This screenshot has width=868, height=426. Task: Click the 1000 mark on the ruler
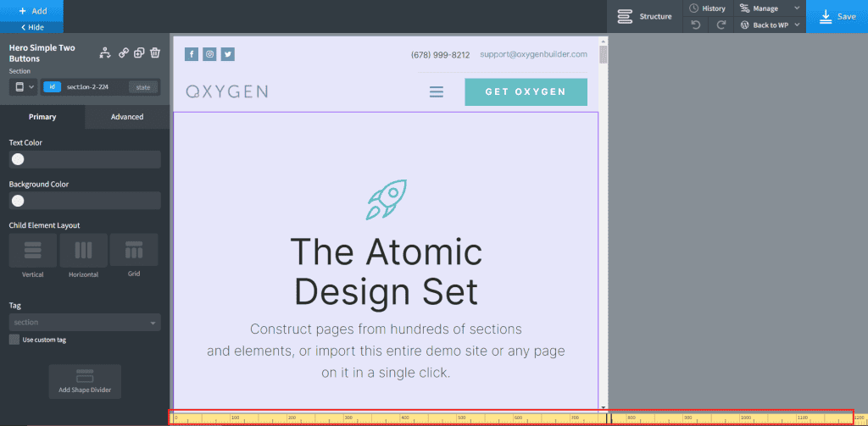[x=746, y=418]
